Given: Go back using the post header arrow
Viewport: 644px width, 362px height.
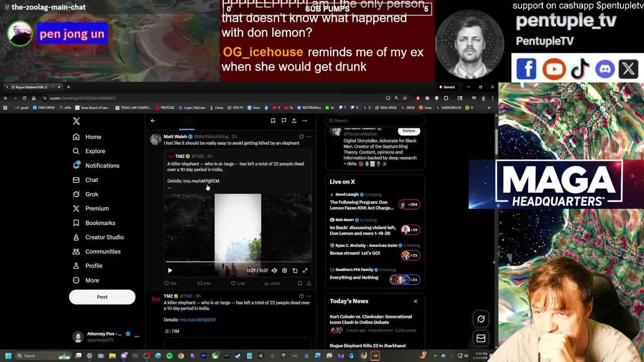Looking at the screenshot, I should point(153,121).
